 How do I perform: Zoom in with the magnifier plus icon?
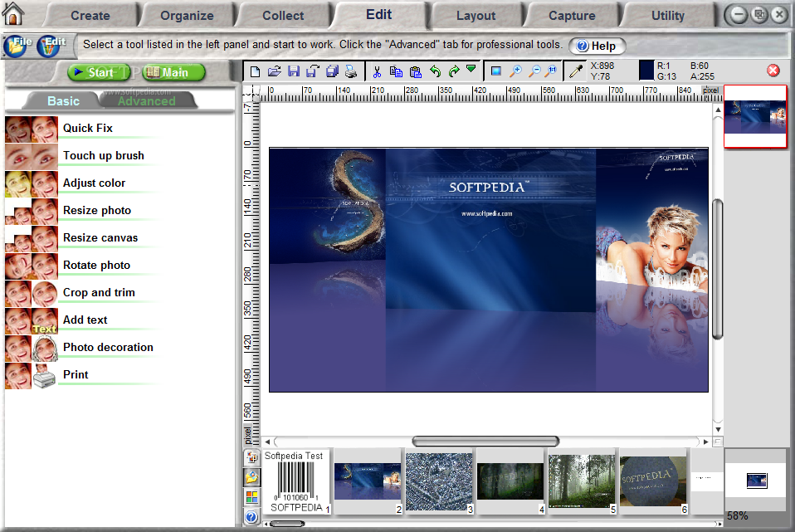coord(515,71)
